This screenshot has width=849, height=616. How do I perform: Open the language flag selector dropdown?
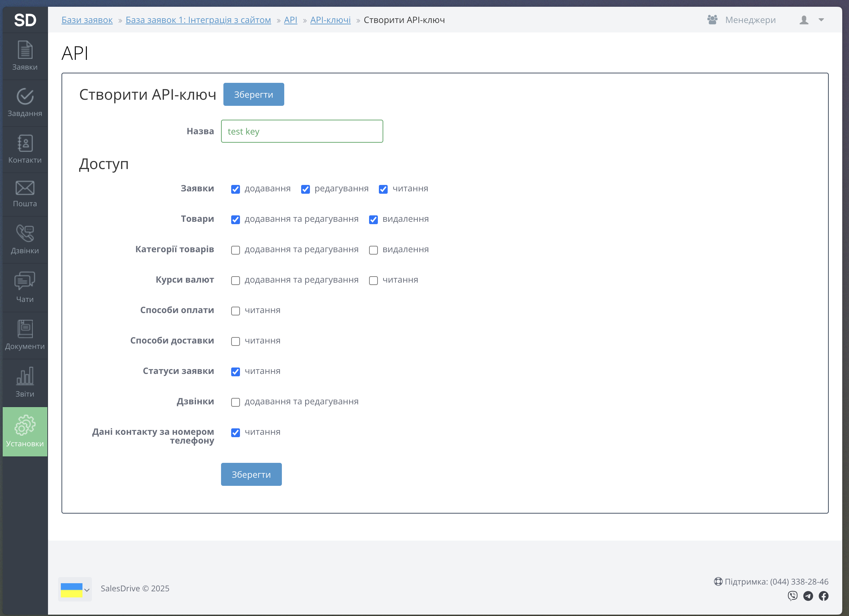pos(75,589)
